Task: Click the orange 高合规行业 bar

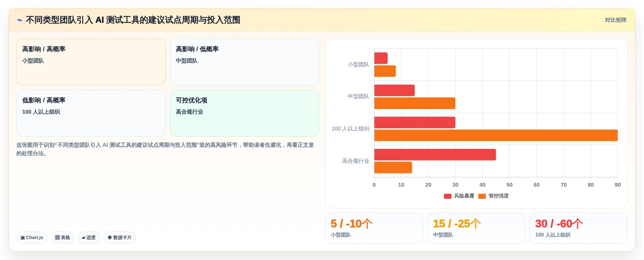Action: point(393,168)
